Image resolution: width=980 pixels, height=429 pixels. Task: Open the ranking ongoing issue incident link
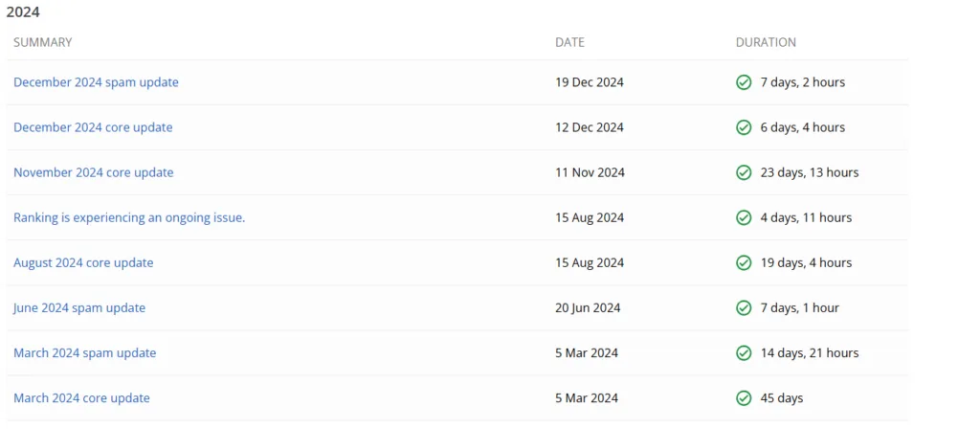click(x=129, y=217)
